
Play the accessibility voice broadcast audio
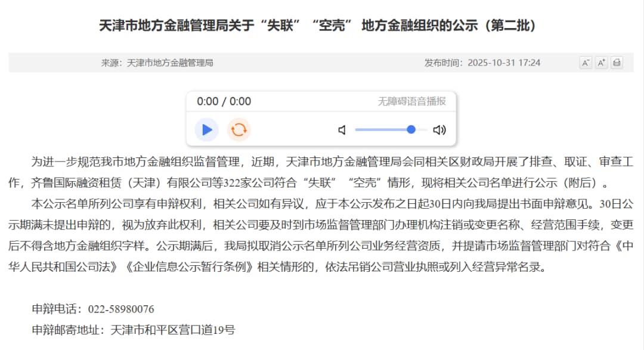(206, 129)
